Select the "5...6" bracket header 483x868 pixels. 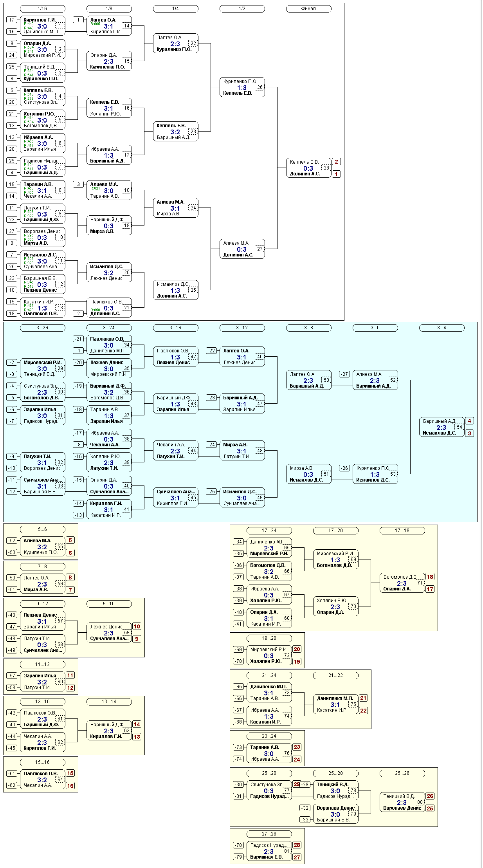[x=42, y=529]
